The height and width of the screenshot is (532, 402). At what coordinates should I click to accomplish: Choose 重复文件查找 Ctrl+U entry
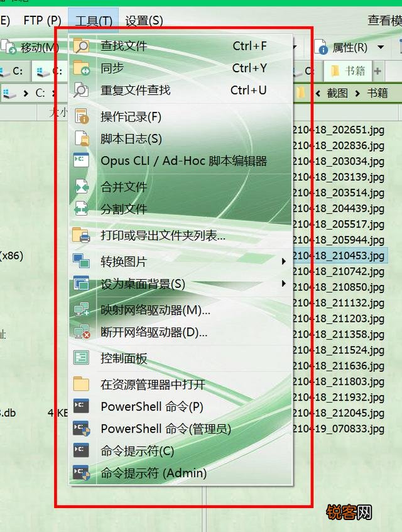(181, 90)
